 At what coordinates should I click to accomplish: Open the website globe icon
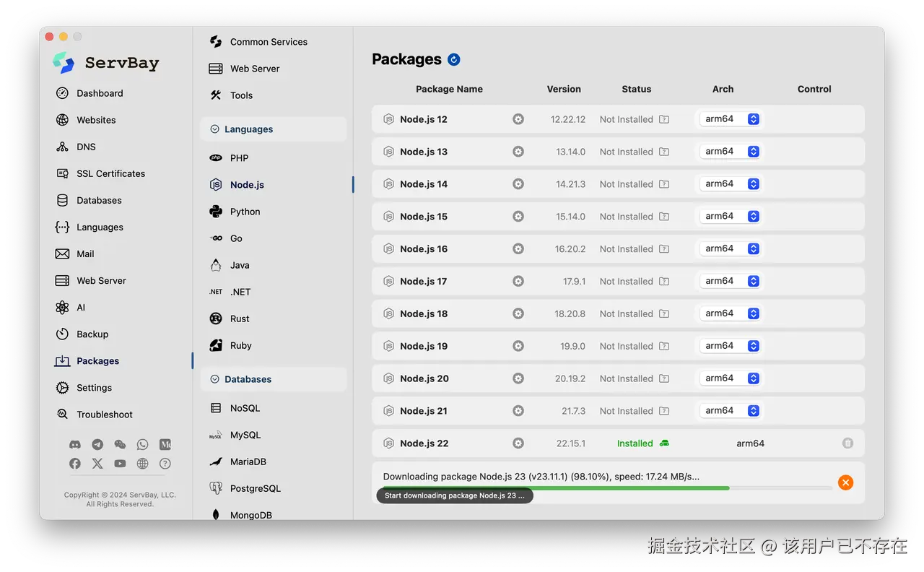pyautogui.click(x=142, y=464)
